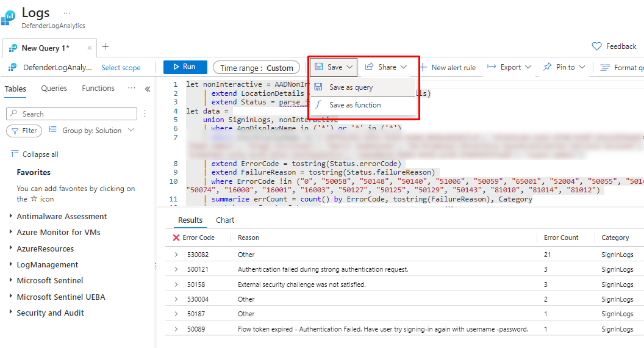Image resolution: width=644 pixels, height=348 pixels.
Task: Add a new query tab
Action: 106,47
